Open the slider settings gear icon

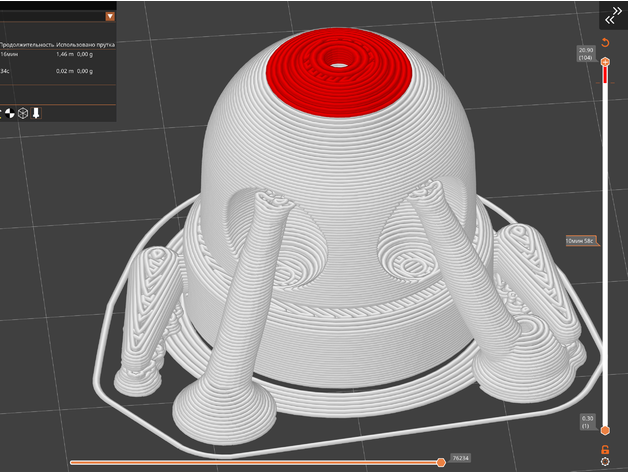(605, 462)
